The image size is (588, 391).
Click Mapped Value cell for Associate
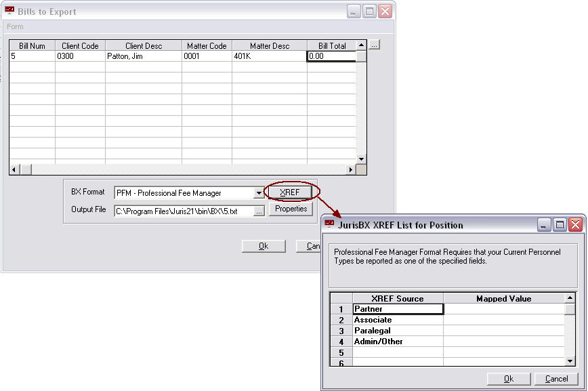(504, 320)
